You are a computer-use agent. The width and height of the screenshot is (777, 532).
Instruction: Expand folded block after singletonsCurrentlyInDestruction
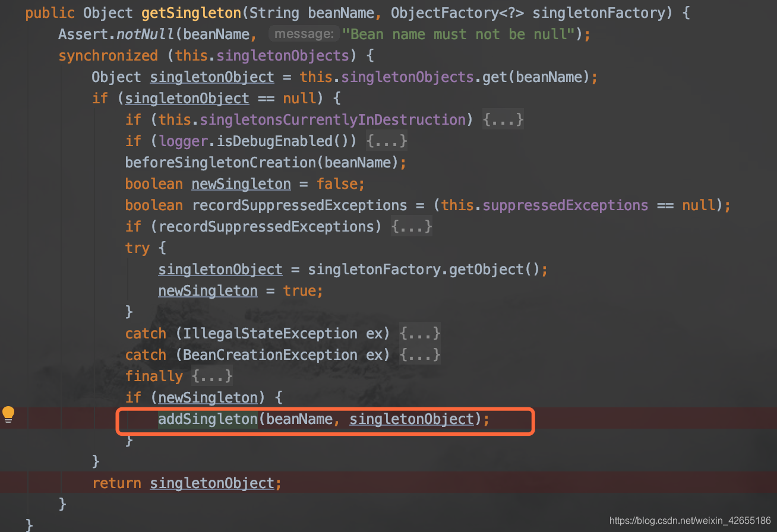pos(503,120)
